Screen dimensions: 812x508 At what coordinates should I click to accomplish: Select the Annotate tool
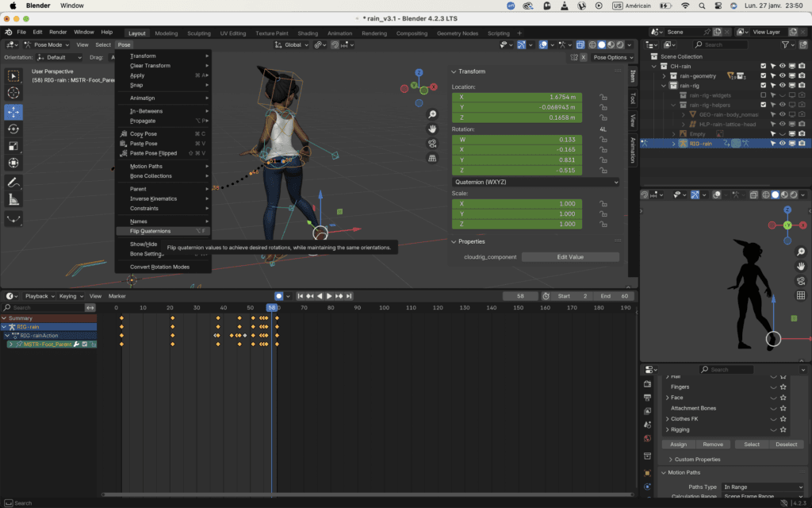click(13, 183)
